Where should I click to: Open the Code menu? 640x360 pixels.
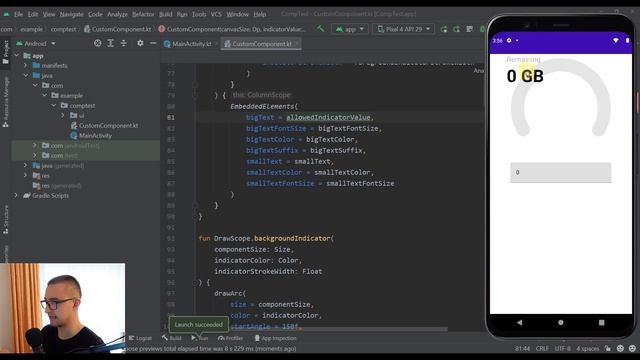point(95,14)
